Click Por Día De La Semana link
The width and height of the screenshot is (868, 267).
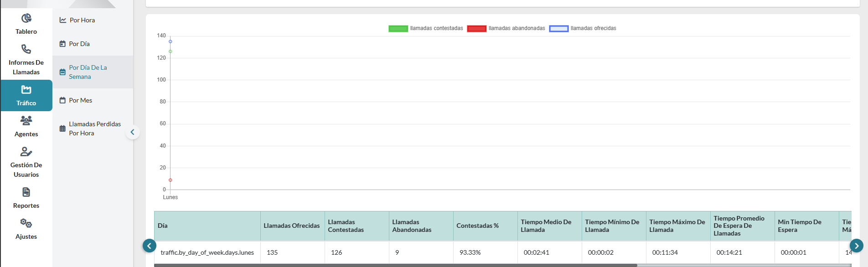[88, 72]
